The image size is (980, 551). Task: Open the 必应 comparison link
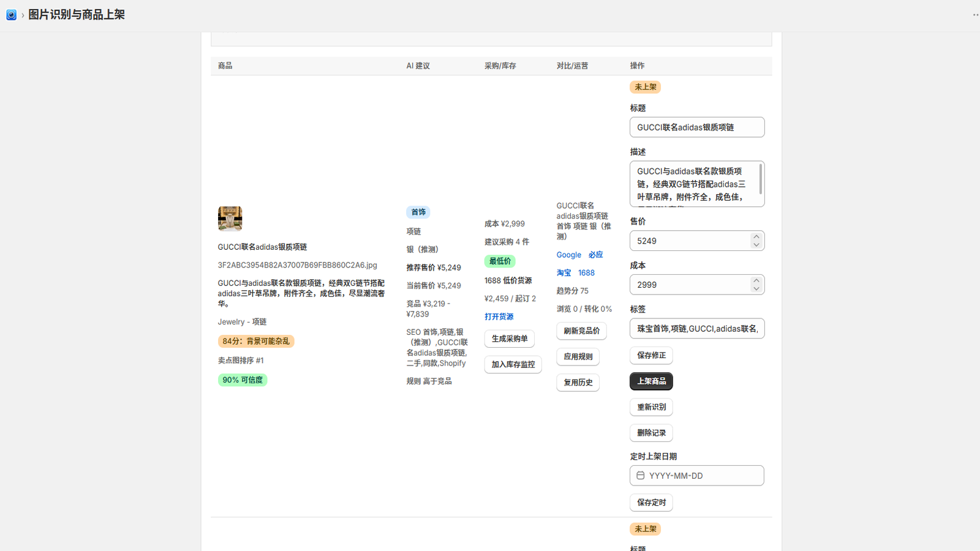tap(596, 255)
